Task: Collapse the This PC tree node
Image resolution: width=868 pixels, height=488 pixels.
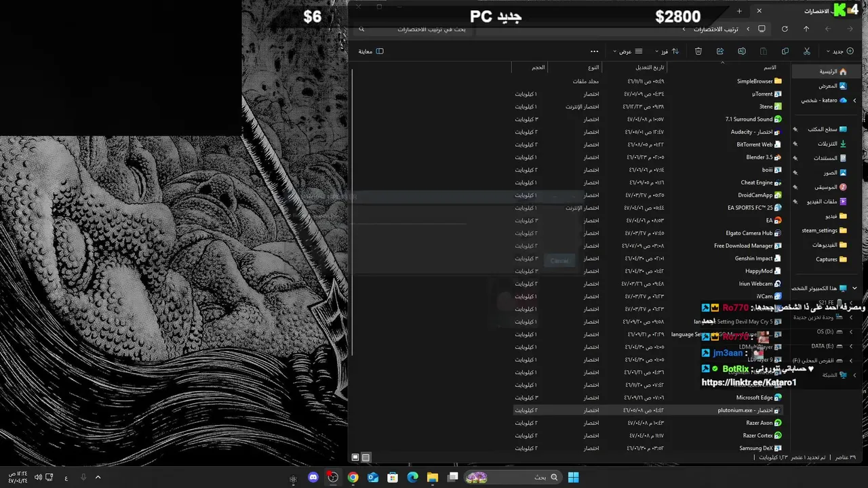Action: pyautogui.click(x=854, y=288)
